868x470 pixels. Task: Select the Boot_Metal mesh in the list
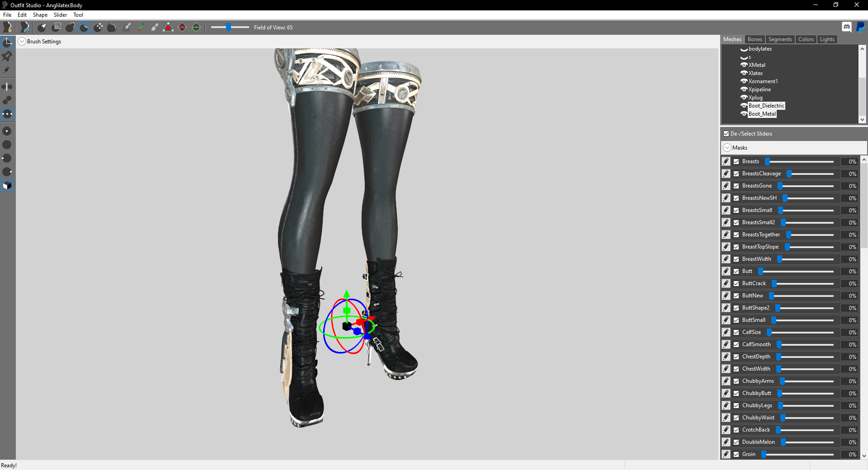[762, 114]
